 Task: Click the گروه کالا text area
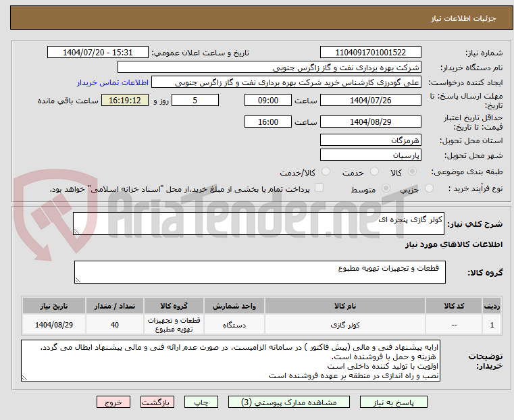point(259,272)
